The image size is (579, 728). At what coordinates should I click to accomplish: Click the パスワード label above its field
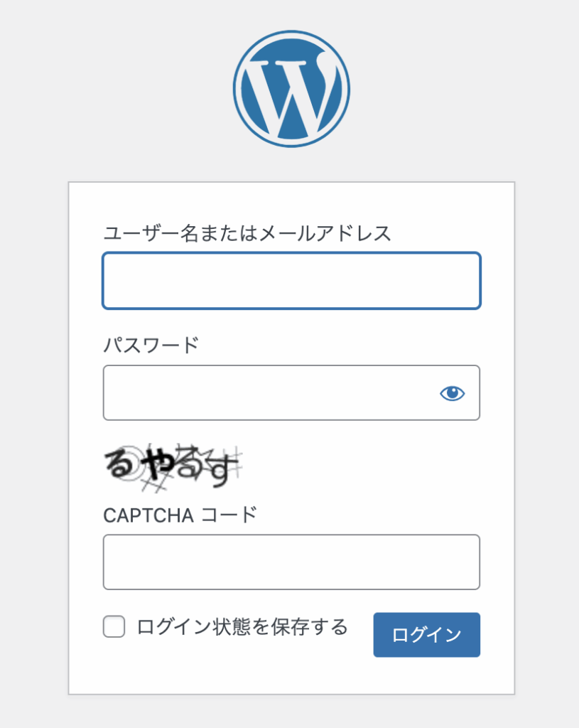151,345
